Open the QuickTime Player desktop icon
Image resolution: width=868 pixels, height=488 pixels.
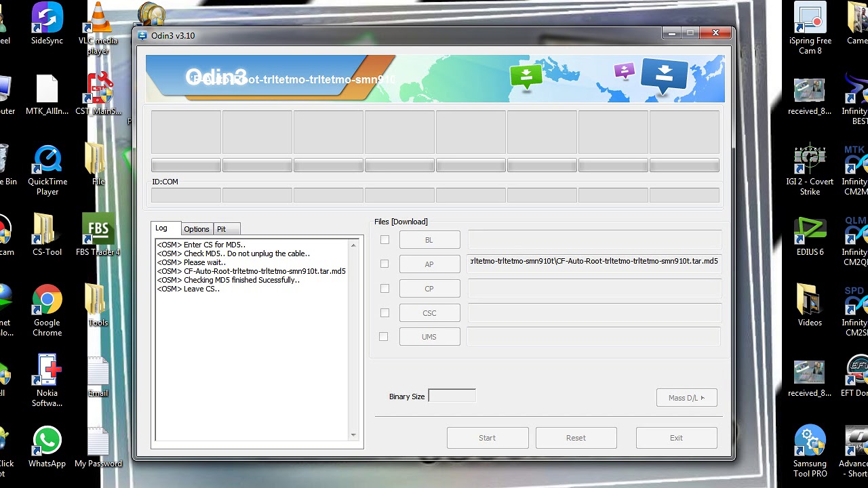(x=47, y=169)
